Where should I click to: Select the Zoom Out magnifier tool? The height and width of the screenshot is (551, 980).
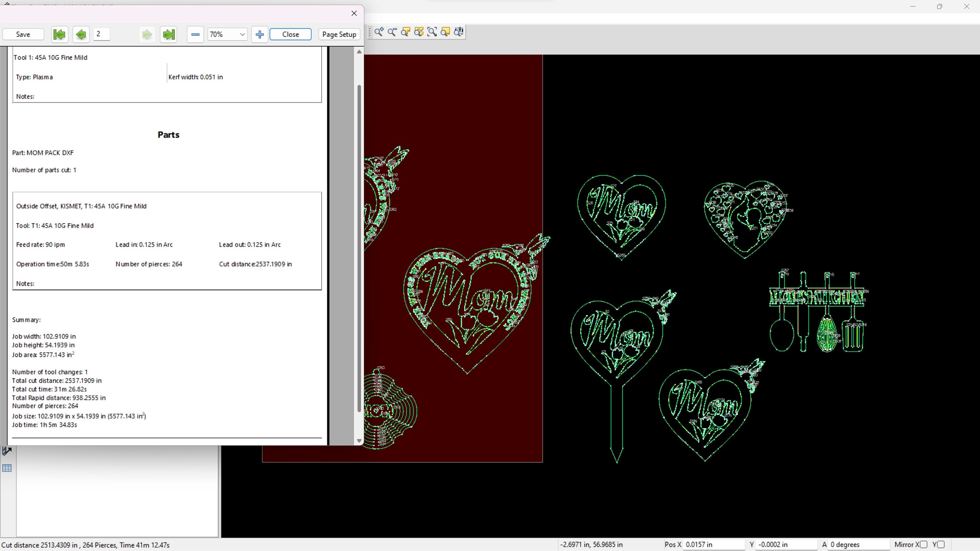click(392, 32)
